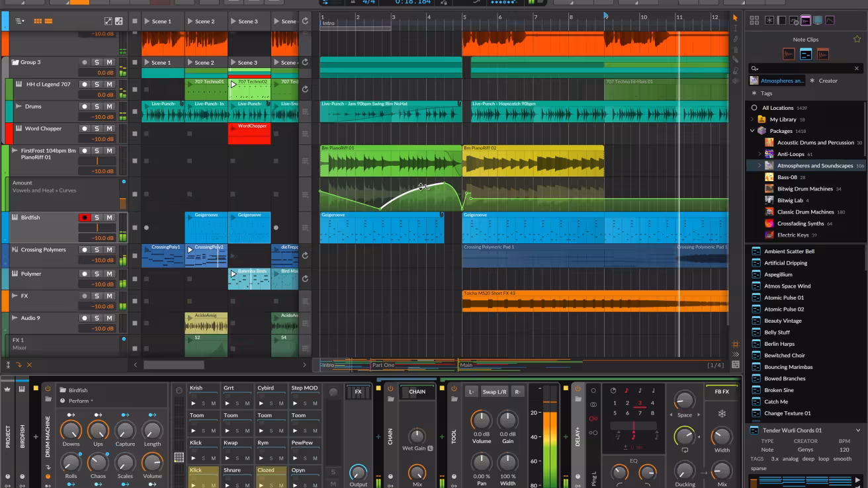Image resolution: width=868 pixels, height=488 pixels.
Task: Collapse the Packages tree node
Action: tap(752, 131)
